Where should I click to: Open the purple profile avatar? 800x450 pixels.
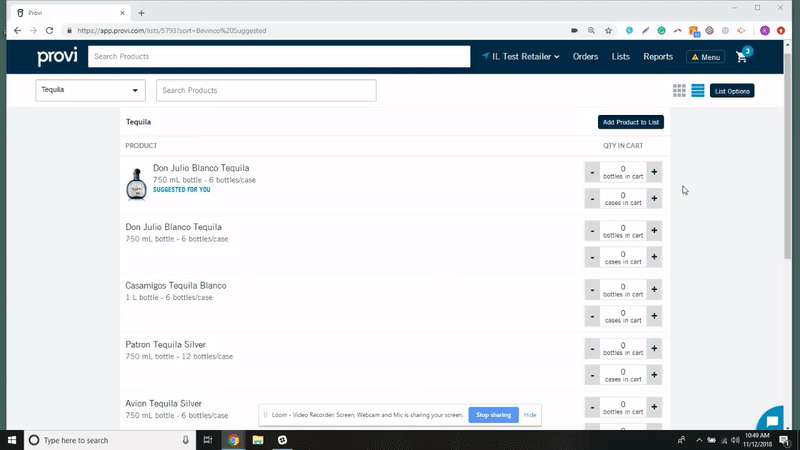(764, 31)
